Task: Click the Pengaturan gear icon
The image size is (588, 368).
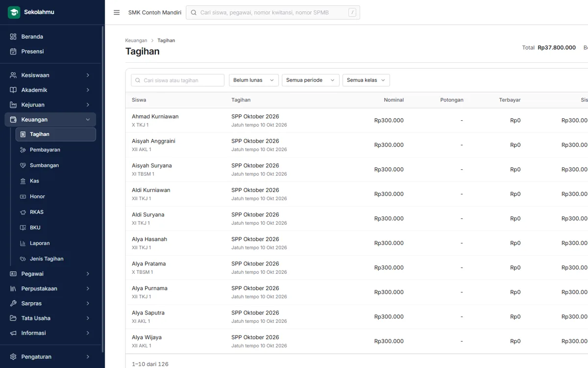Action: coord(13,357)
